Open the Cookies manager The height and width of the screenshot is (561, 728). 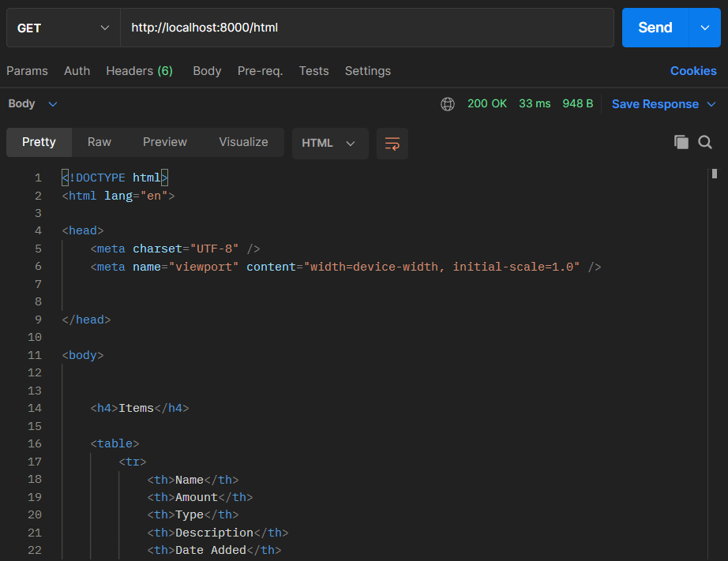(x=692, y=71)
